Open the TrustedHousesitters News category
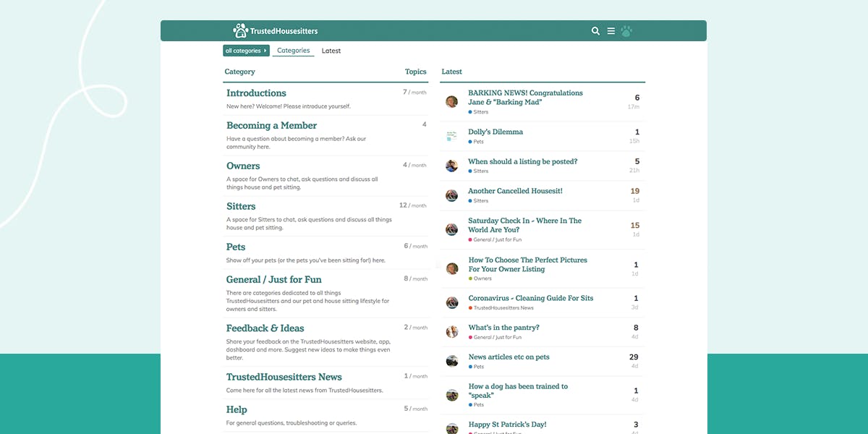This screenshot has width=868, height=434. (x=284, y=377)
